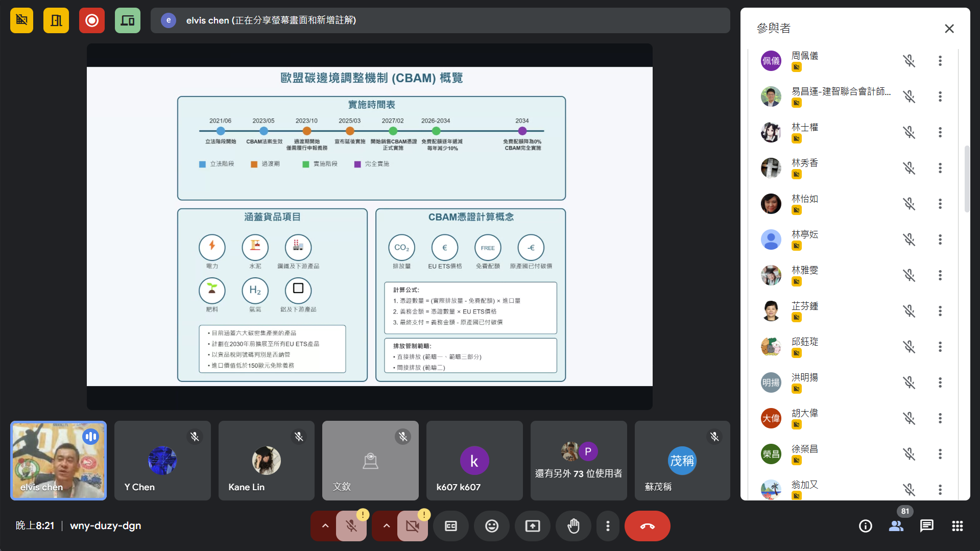Image resolution: width=980 pixels, height=551 pixels.
Task: Toggle the microphone mute button
Action: [351, 526]
